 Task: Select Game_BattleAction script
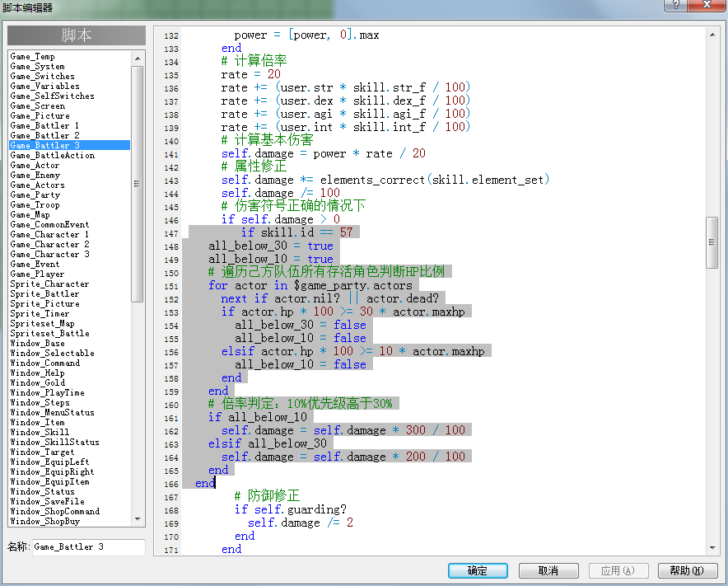tap(70, 156)
